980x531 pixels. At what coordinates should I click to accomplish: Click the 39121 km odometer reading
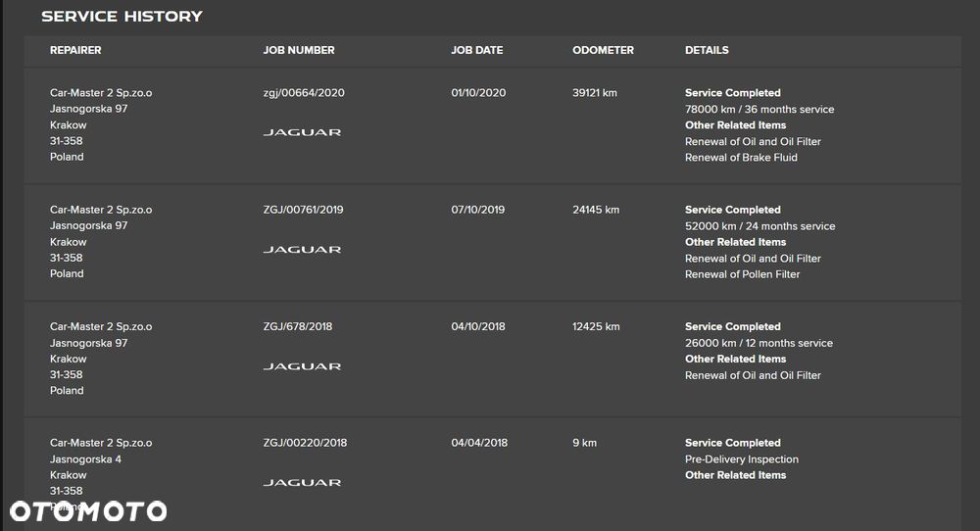click(595, 93)
